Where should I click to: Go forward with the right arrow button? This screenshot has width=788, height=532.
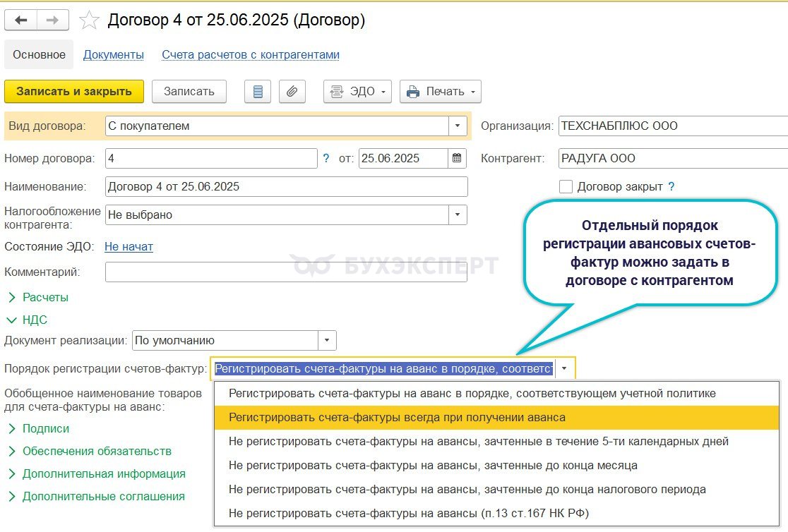point(52,20)
